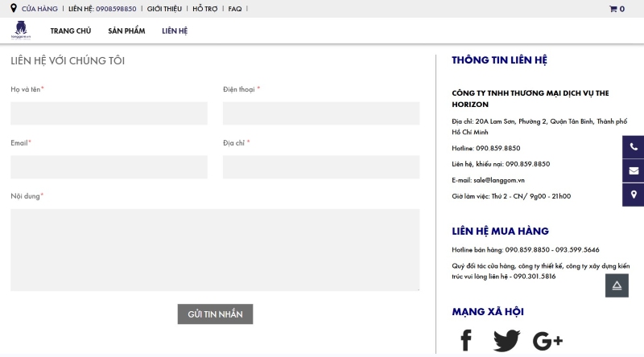Click the Facebook social icon

point(465,340)
